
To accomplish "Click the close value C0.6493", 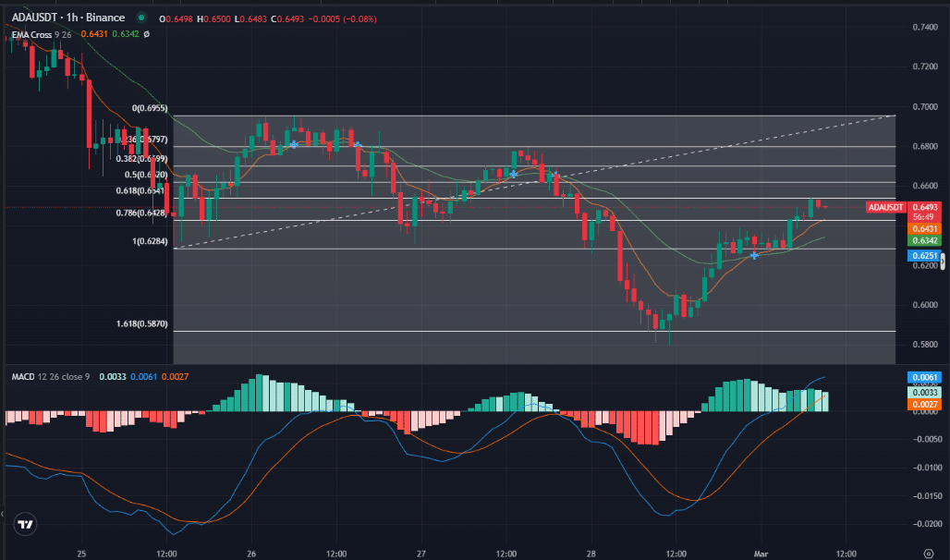I will [287, 19].
